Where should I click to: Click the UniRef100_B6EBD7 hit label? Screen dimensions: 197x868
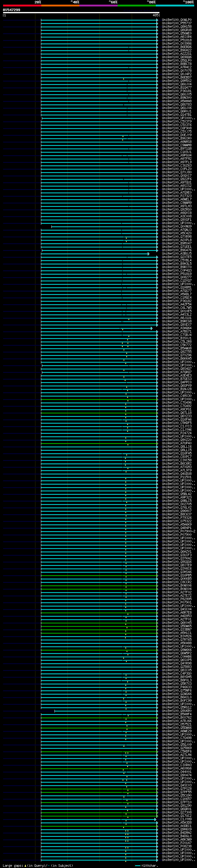(176, 78)
